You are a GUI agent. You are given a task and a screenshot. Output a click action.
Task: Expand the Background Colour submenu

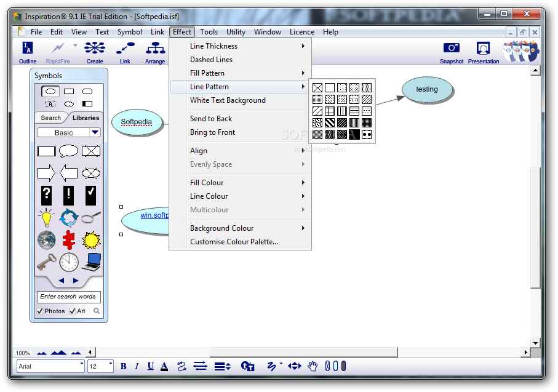[x=241, y=228]
